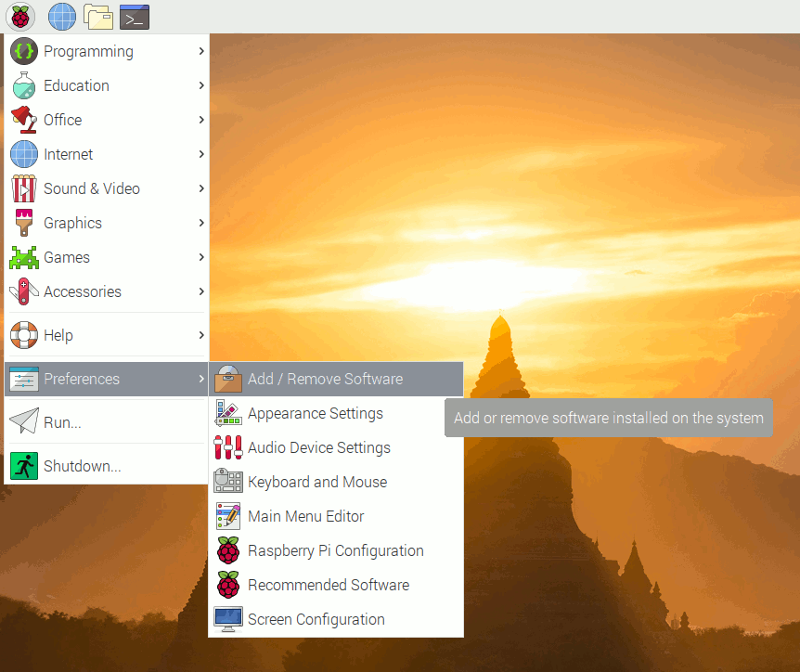Click the Office desk lamp icon
This screenshot has width=800, height=672.
coord(24,120)
